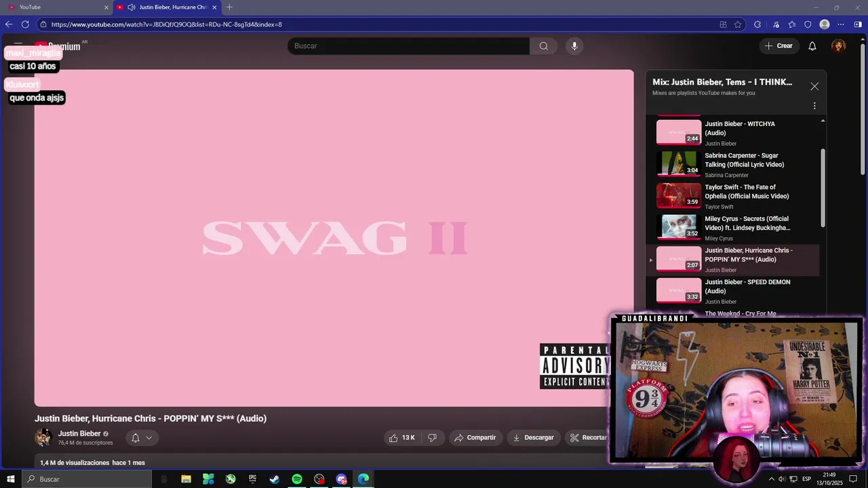Open Steam from the taskbar
This screenshot has width=868, height=488.
(x=275, y=479)
